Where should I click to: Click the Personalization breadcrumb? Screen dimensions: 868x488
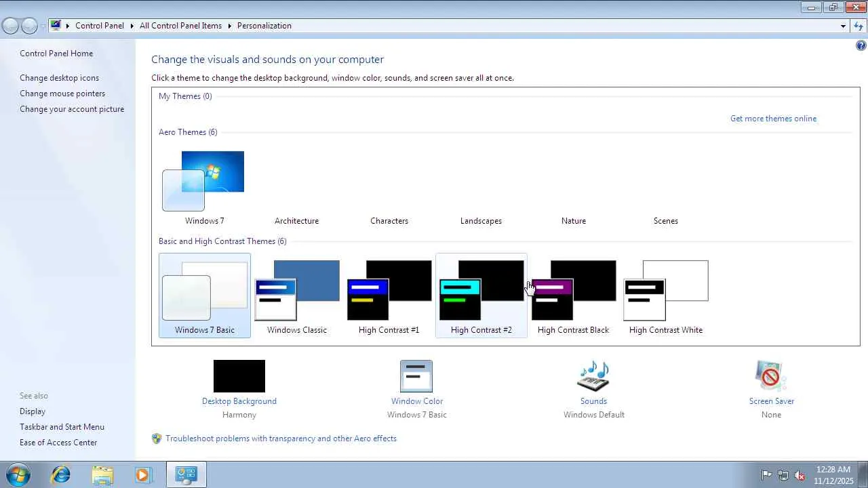(264, 26)
